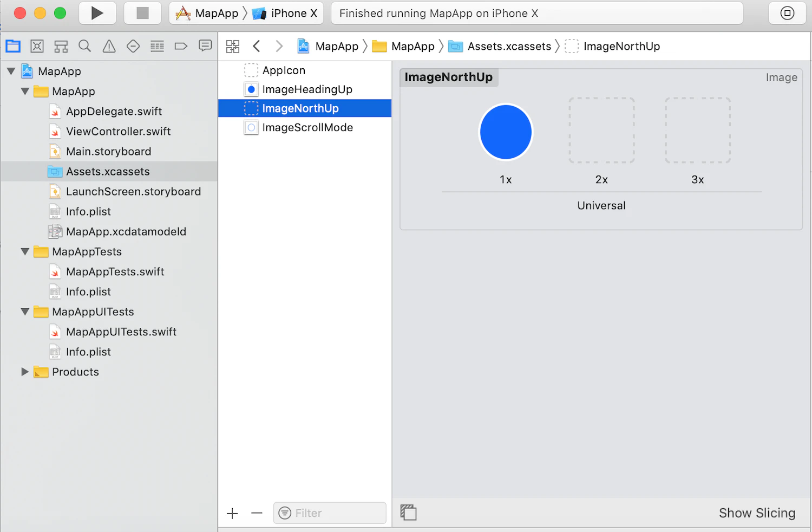Select the iPhone X destination in scheme
Viewport: 812px width, 532px height.
285,13
